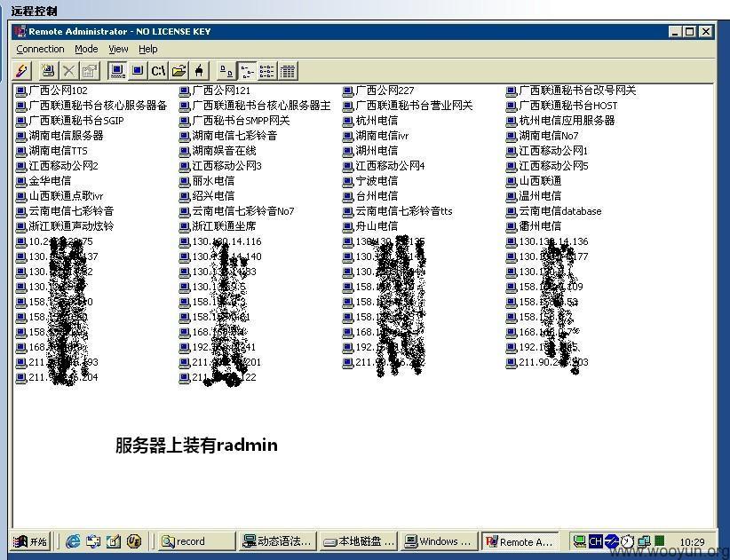Open the Mode menu

[86, 49]
